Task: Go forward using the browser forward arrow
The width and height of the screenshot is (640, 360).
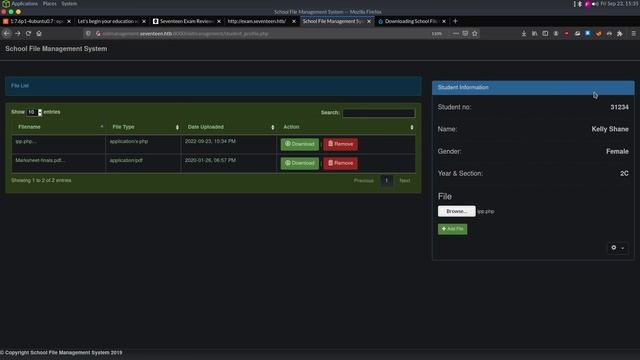Action: click(x=18, y=33)
